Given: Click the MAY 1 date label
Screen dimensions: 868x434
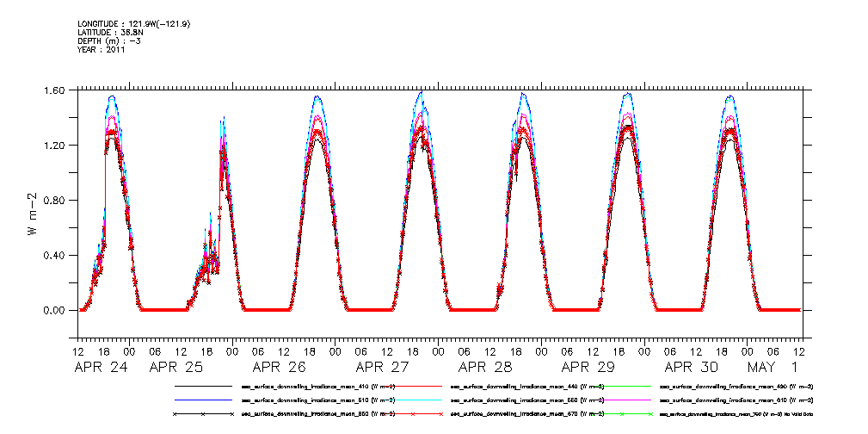Looking at the screenshot, I should [771, 367].
